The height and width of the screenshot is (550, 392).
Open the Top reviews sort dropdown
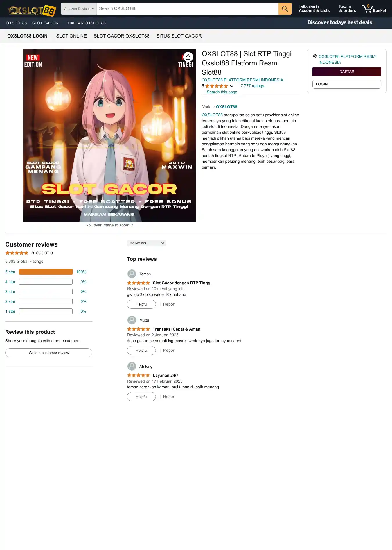[x=146, y=243]
